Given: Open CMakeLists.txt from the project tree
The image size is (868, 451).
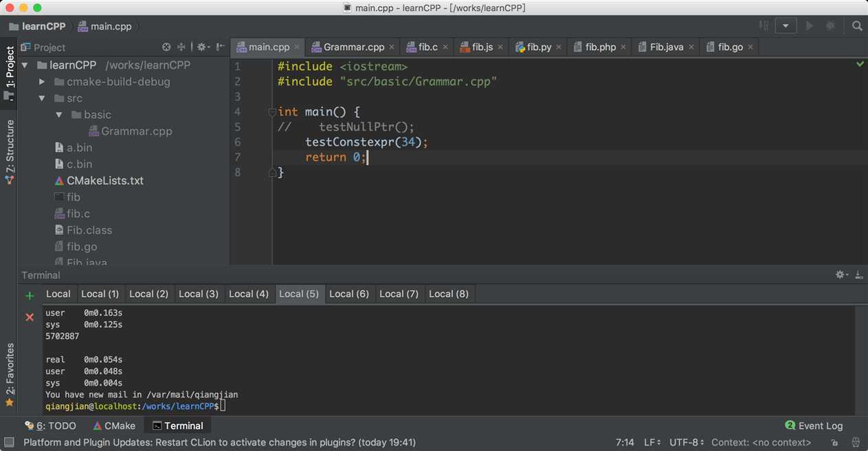Looking at the screenshot, I should click(x=104, y=181).
